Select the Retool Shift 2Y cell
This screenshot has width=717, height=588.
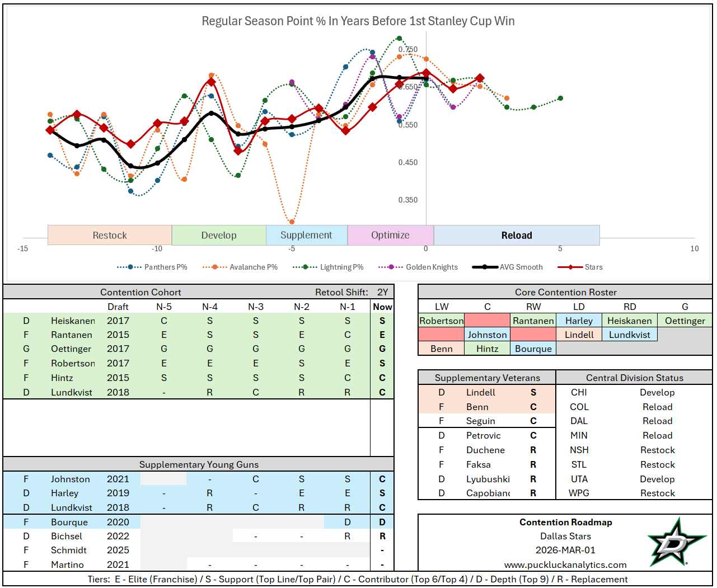point(382,292)
